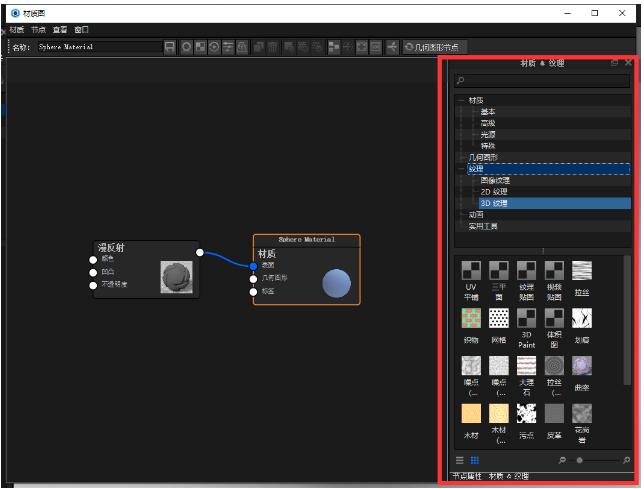Switch library to grid view

point(474,460)
